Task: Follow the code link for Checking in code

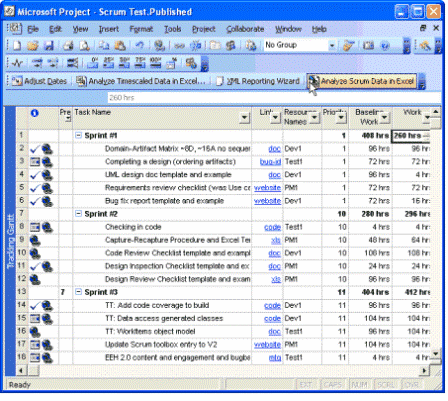Action: pyautogui.click(x=272, y=227)
